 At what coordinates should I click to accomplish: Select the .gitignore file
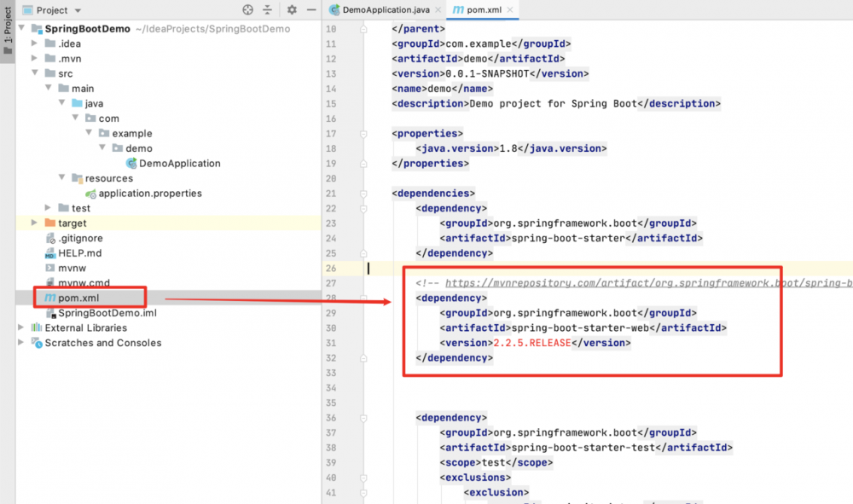pos(80,238)
